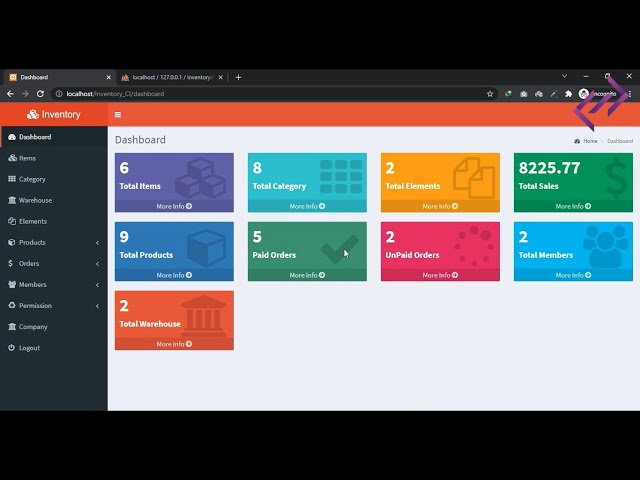Open Warehouse in the sidebar
This screenshot has width=640, height=480.
click(53, 200)
